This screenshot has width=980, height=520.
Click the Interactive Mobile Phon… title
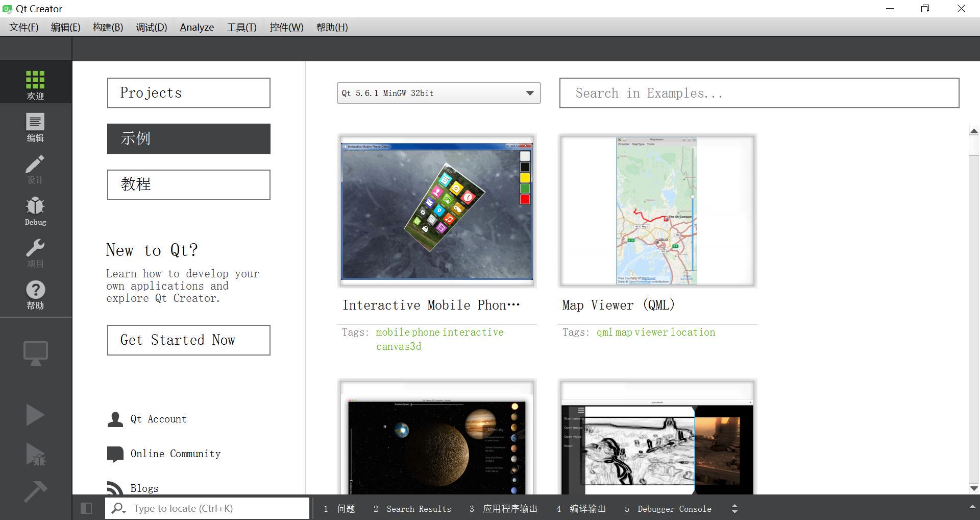point(431,305)
